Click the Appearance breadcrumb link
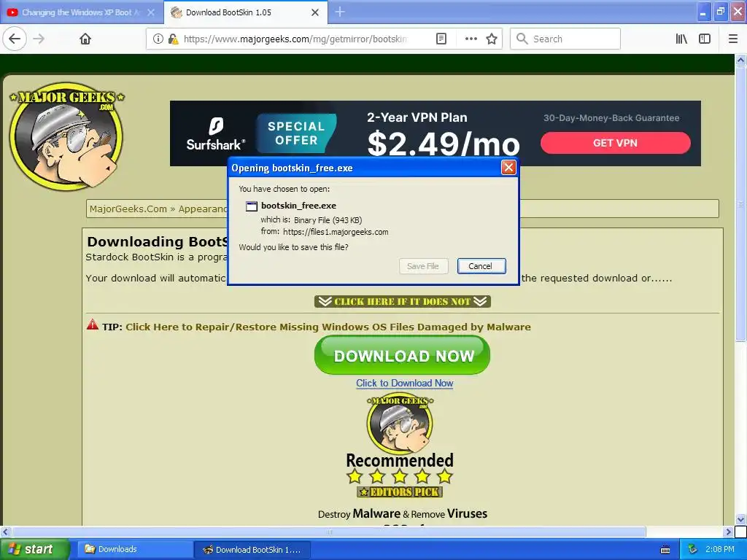The image size is (747, 560). 203,209
